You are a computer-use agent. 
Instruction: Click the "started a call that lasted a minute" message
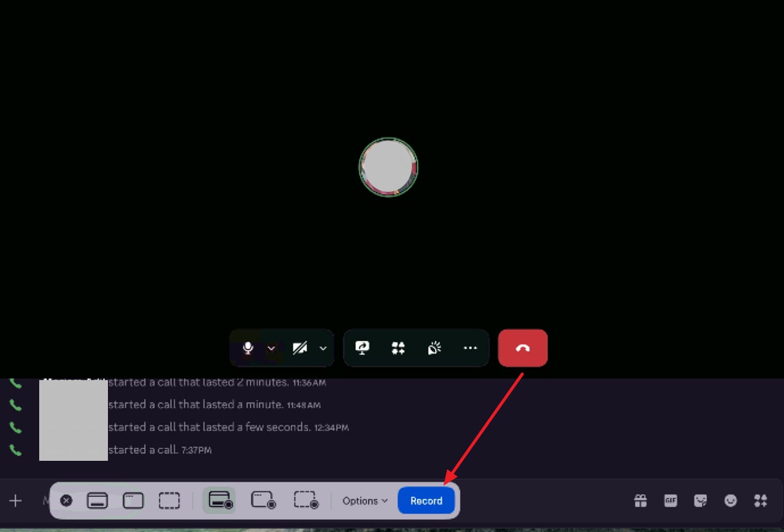click(196, 404)
